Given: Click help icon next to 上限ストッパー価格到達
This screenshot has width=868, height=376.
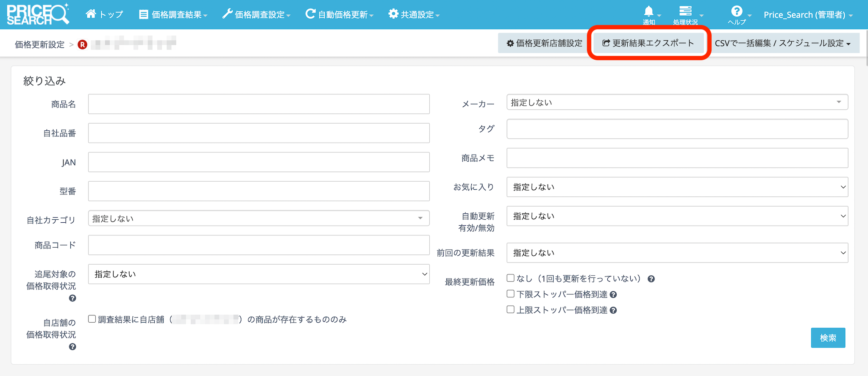Looking at the screenshot, I should point(613,310).
